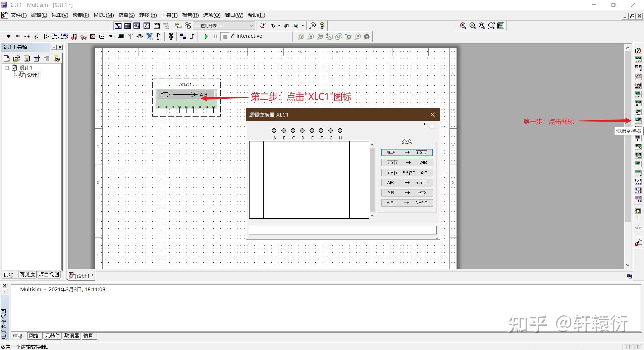The width and height of the screenshot is (644, 350).
Task: Toggle input terminal E in logic converter
Action: [x=312, y=130]
